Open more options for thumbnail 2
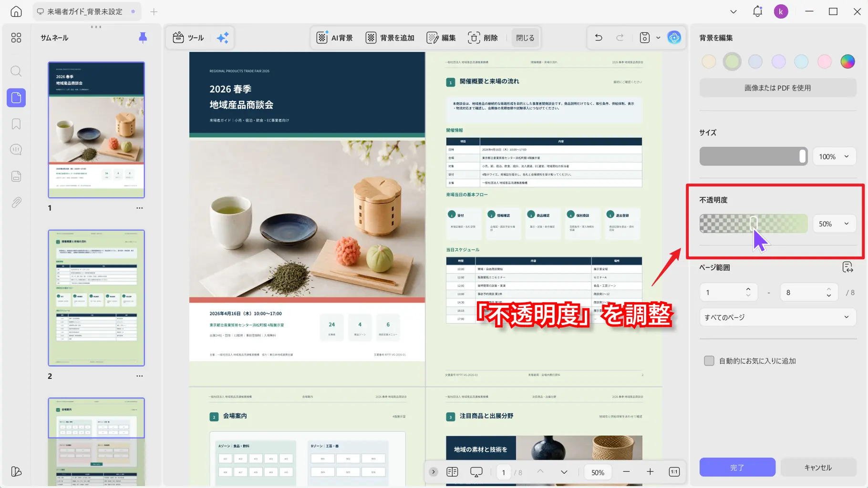 tap(139, 376)
